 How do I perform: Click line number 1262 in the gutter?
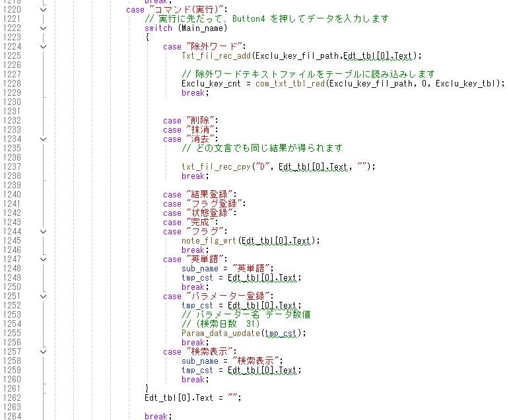(x=11, y=398)
